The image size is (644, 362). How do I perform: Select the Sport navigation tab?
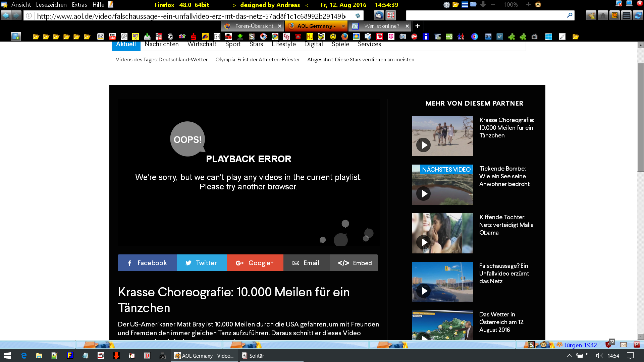click(x=233, y=44)
